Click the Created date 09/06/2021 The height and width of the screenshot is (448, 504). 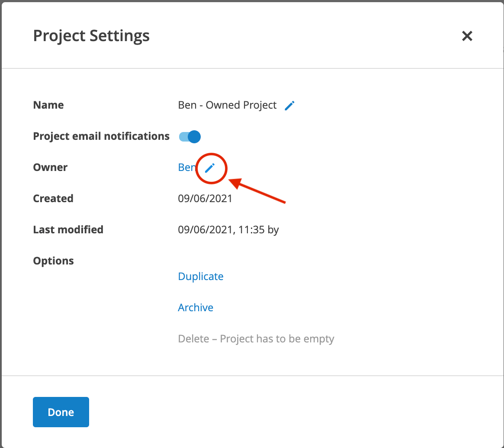[205, 198]
